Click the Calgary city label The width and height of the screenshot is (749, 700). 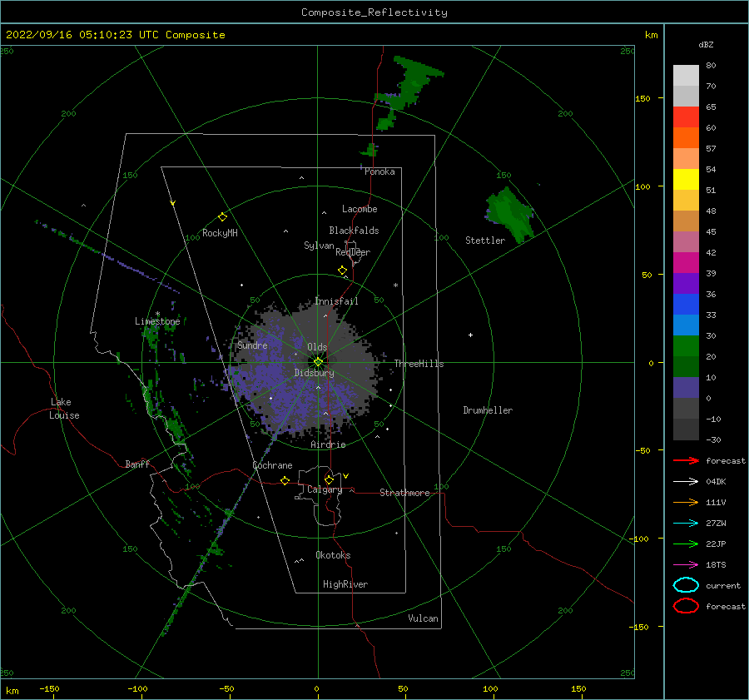[325, 489]
